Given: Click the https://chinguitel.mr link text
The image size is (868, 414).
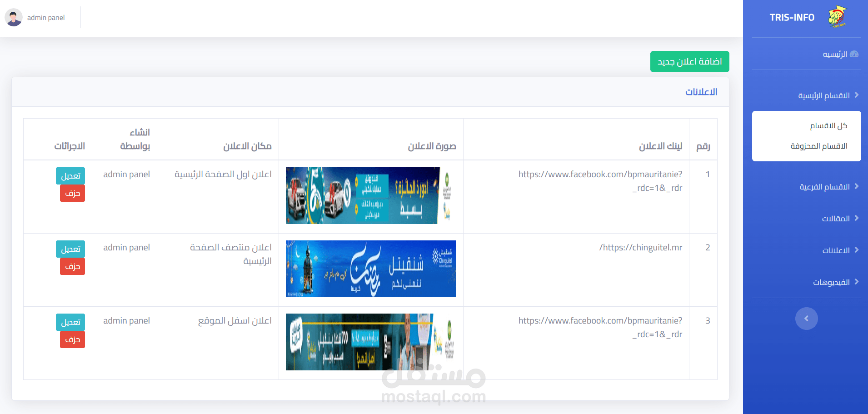Looking at the screenshot, I should pos(641,247).
